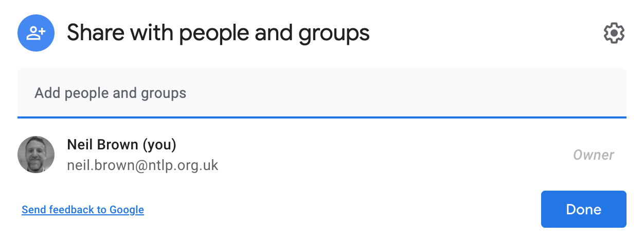Image resolution: width=644 pixels, height=237 pixels.
Task: Click the Owner role label
Action: pyautogui.click(x=594, y=155)
